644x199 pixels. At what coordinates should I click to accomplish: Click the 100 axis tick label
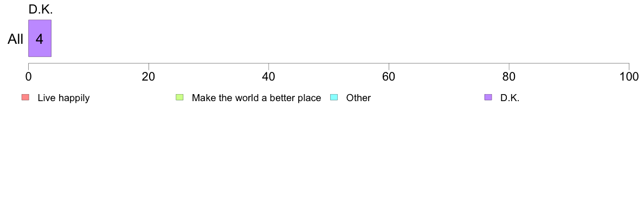(x=629, y=77)
